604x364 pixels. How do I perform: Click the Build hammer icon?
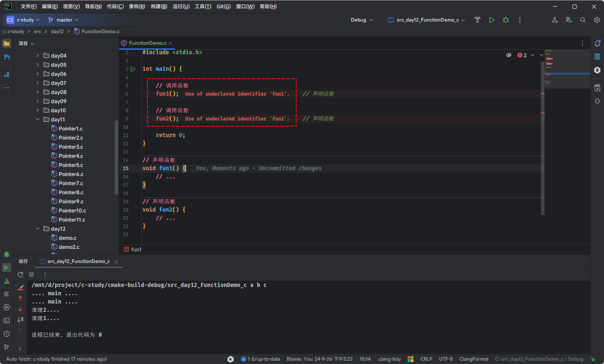477,20
